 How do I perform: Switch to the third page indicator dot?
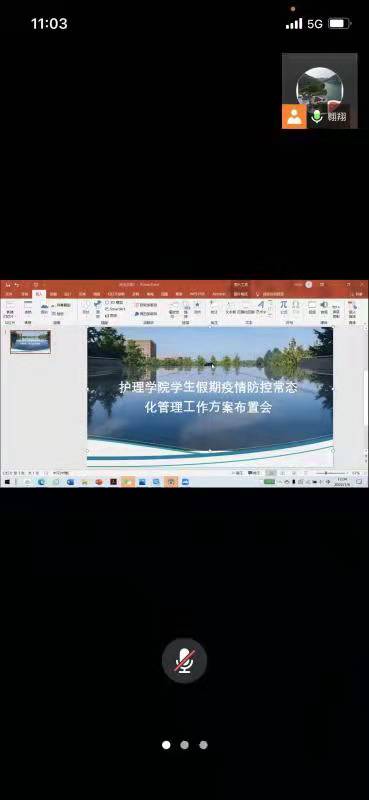(203, 745)
